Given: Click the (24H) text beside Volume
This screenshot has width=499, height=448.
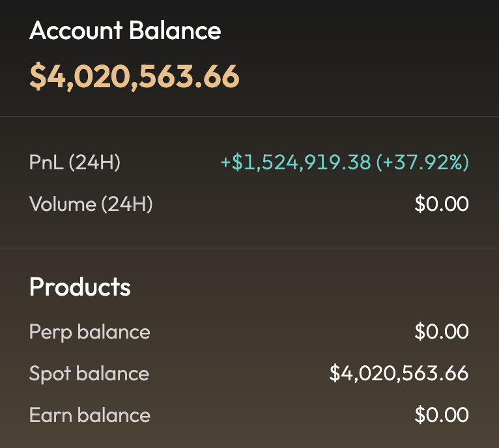Looking at the screenshot, I should point(126,204).
